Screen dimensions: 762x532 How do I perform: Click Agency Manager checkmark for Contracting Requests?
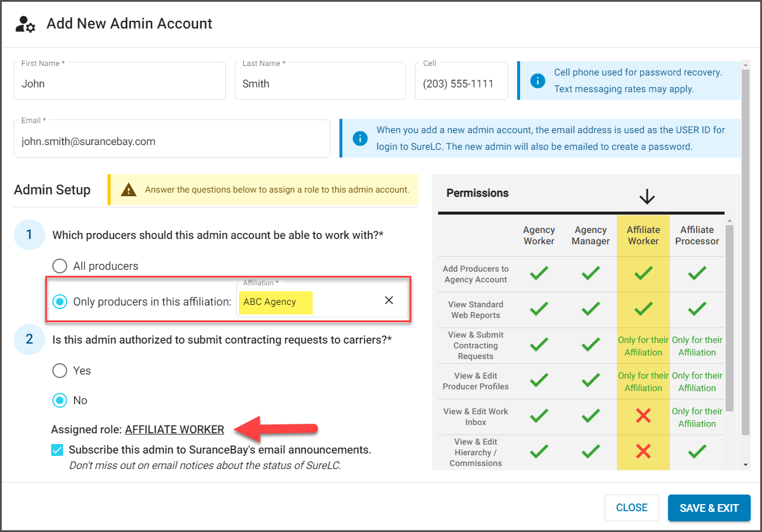590,345
